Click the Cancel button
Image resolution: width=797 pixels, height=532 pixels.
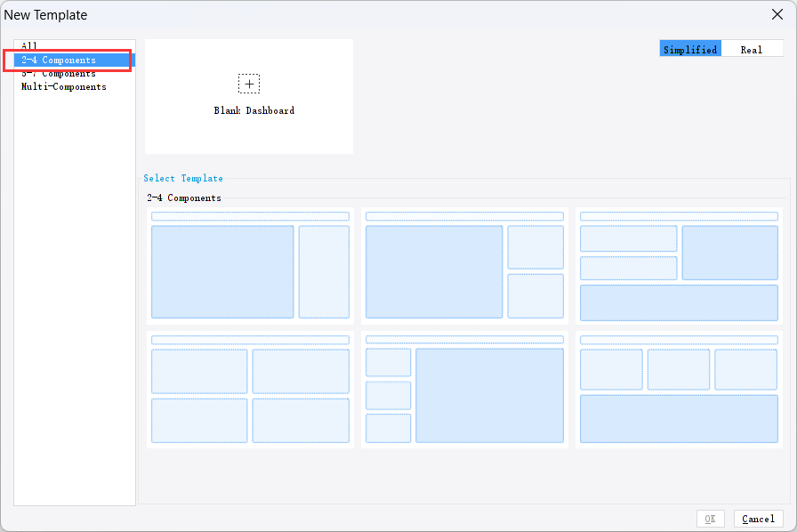(x=758, y=519)
